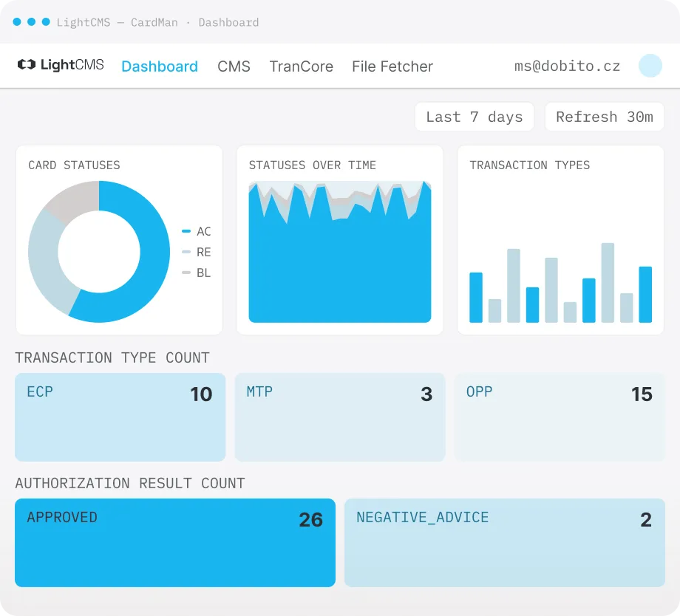Open the CMS tab
Viewport: 680px width, 616px height.
(234, 66)
